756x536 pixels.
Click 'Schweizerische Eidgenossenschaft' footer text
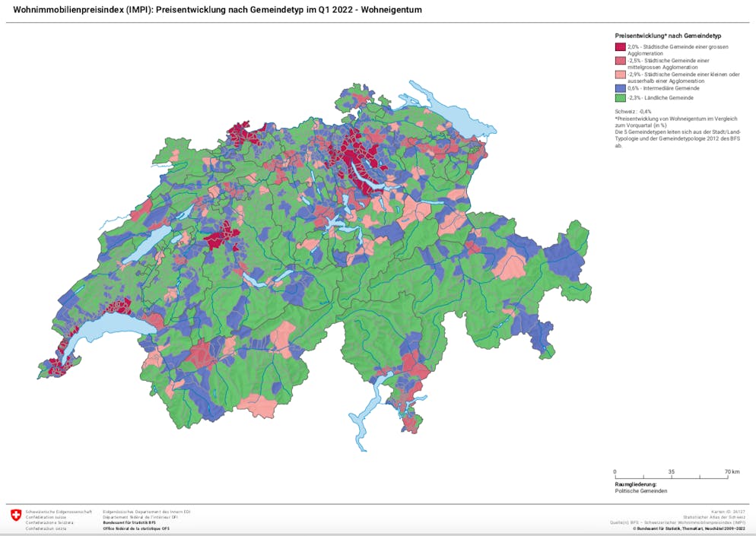59,512
